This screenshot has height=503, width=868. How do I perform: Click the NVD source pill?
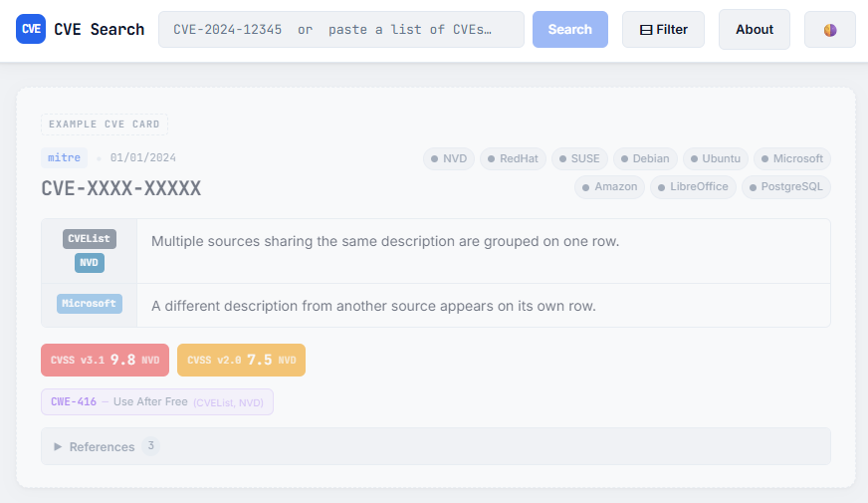tap(449, 159)
